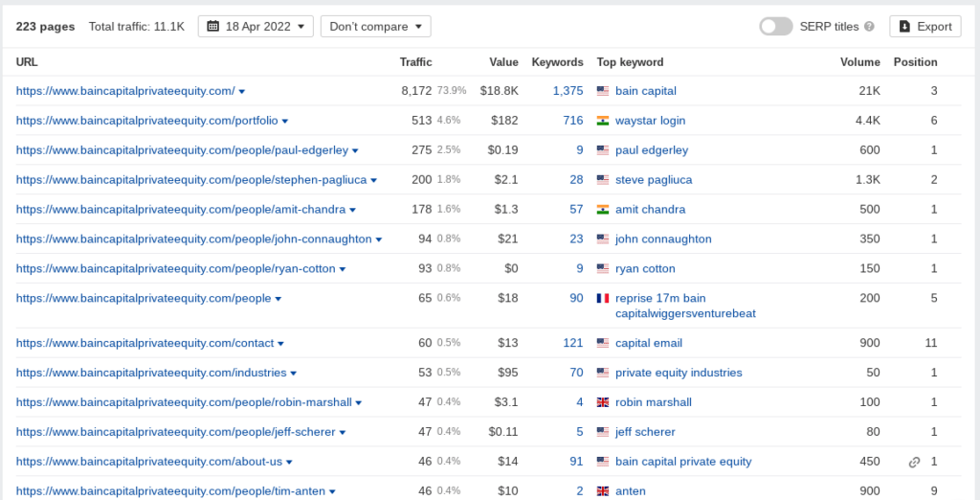Screen dimensions: 980x500
Task: Expand the dropdown arrow for paul-edgerley URL
Action: click(x=355, y=150)
